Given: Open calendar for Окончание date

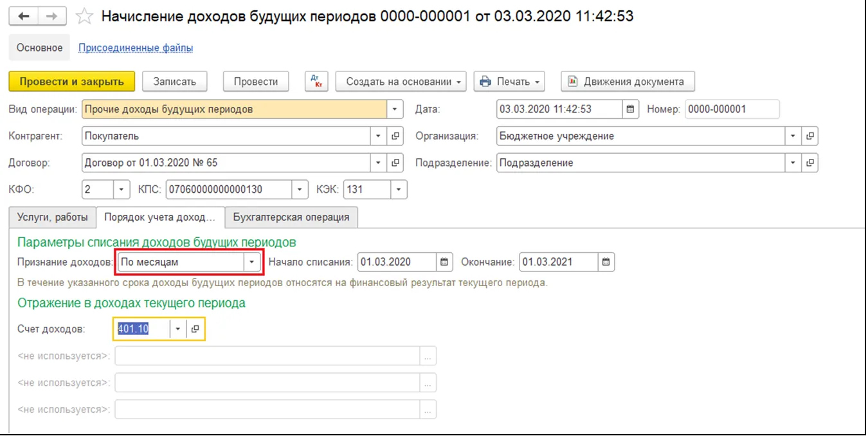Looking at the screenshot, I should (606, 262).
